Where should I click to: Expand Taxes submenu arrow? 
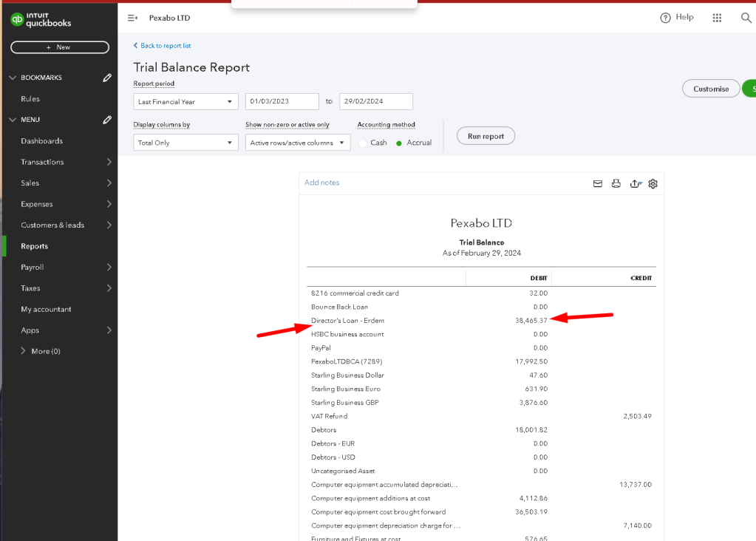tap(109, 288)
